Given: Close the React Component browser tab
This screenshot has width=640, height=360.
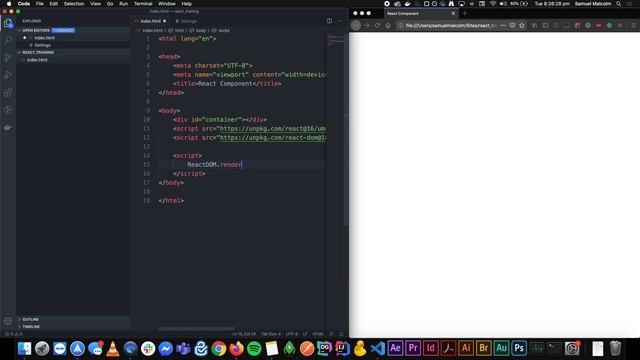Looking at the screenshot, I should tap(453, 13).
